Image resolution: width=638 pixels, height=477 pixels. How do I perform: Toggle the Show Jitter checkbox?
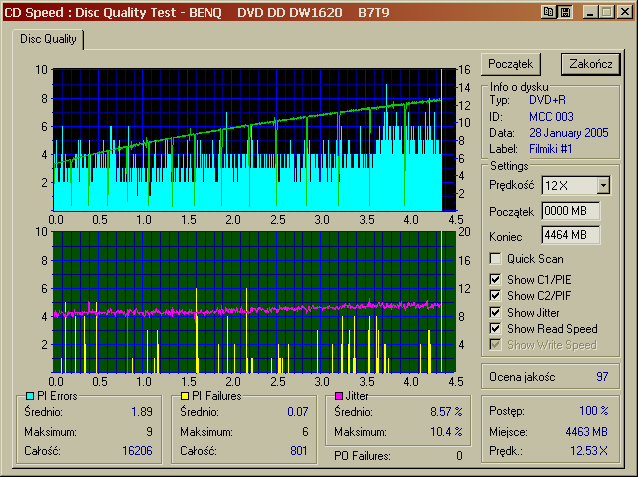coord(495,313)
